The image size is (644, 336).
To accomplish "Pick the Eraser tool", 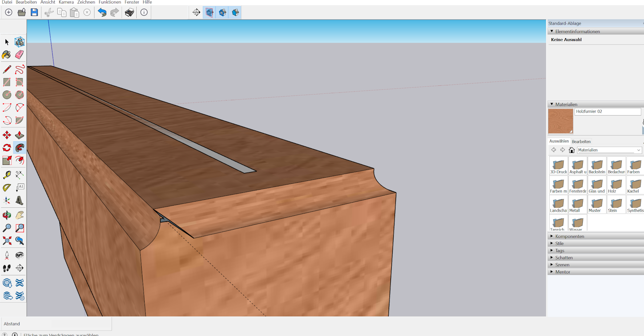I will (x=20, y=55).
